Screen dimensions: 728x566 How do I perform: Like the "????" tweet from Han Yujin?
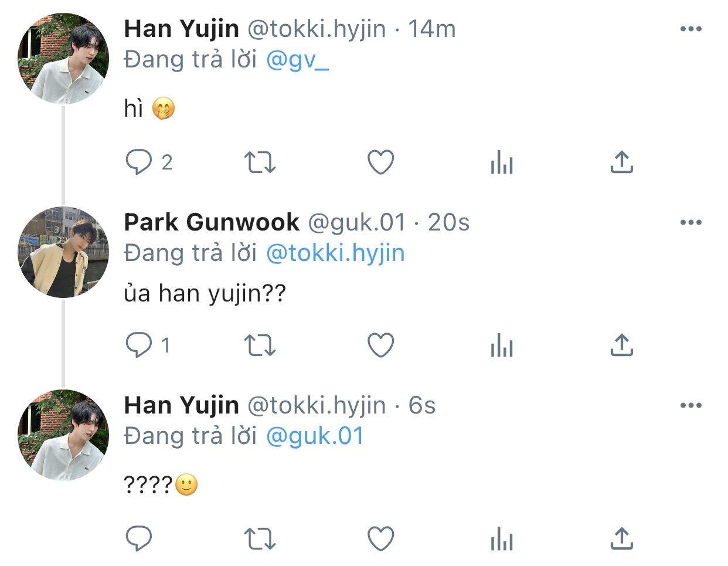tap(381, 538)
